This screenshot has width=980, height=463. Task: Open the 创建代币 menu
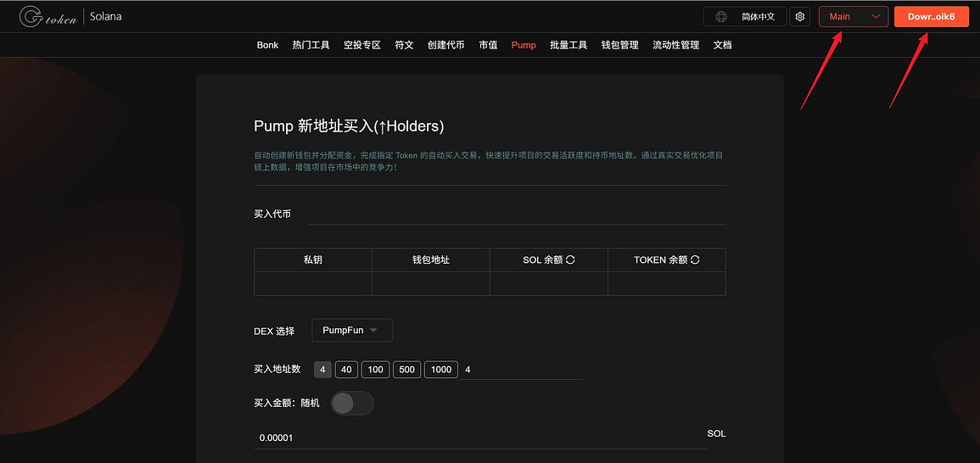click(x=445, y=45)
